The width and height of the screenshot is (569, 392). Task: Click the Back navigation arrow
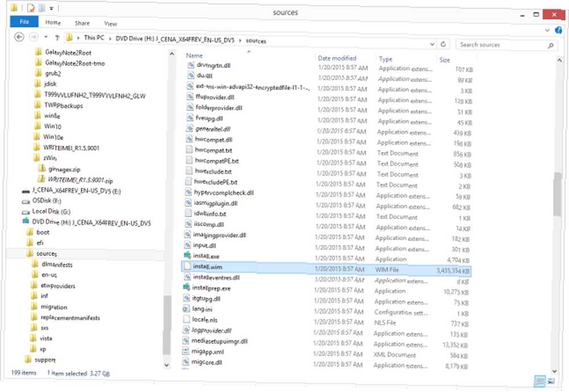coord(19,37)
